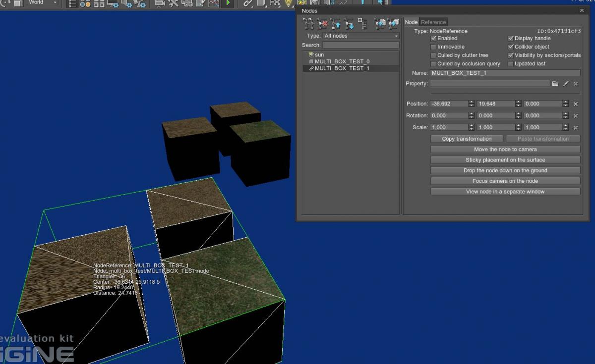Viewport: 595px width, 364px height.
Task: Uncheck the Collider object checkbox
Action: click(x=511, y=47)
